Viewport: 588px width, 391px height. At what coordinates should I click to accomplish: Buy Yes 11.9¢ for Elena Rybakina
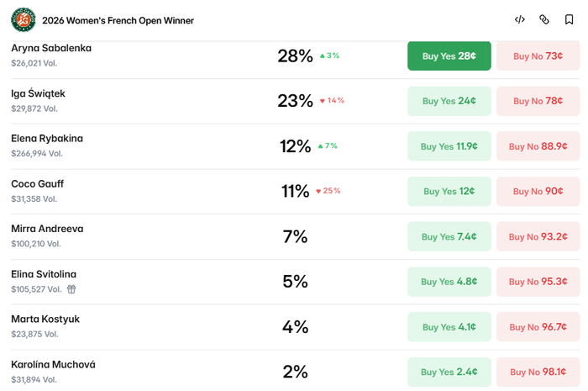[x=449, y=146]
